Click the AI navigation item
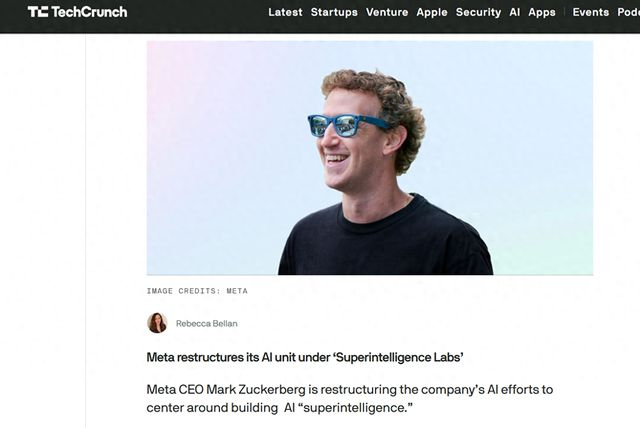The width and height of the screenshot is (640, 428). pos(515,12)
